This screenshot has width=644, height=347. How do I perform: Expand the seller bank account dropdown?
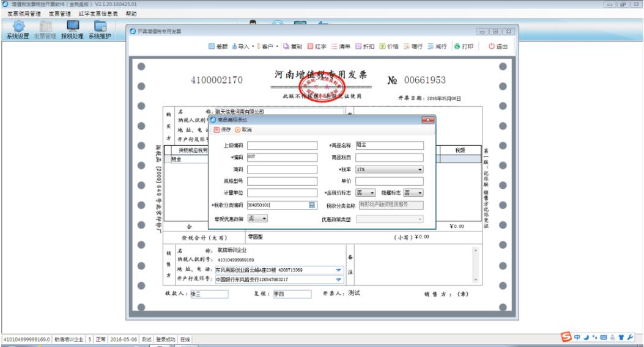coord(338,280)
